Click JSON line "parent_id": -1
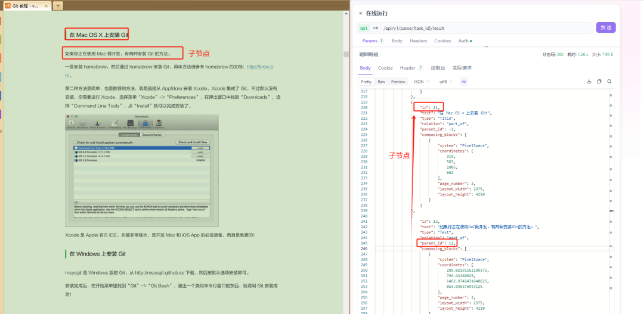 [x=438, y=129]
